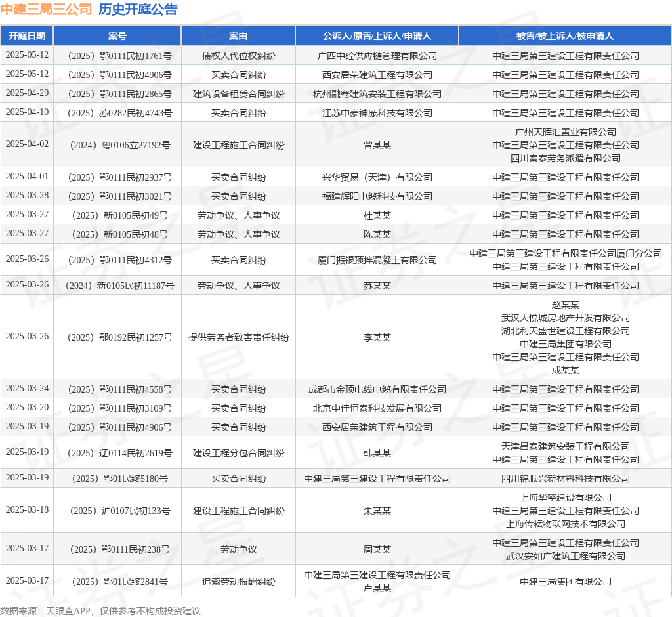Click defendant 赵某某
The image size is (672, 617).
(565, 305)
